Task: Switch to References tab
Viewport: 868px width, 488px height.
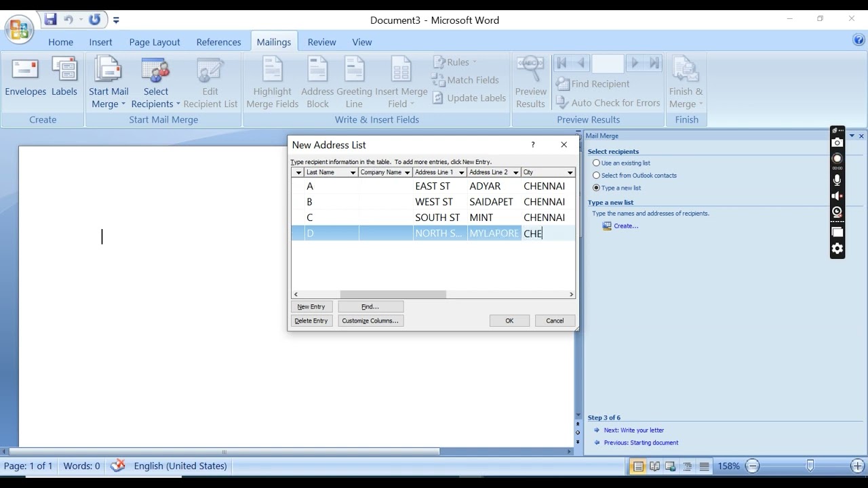Action: 218,42
